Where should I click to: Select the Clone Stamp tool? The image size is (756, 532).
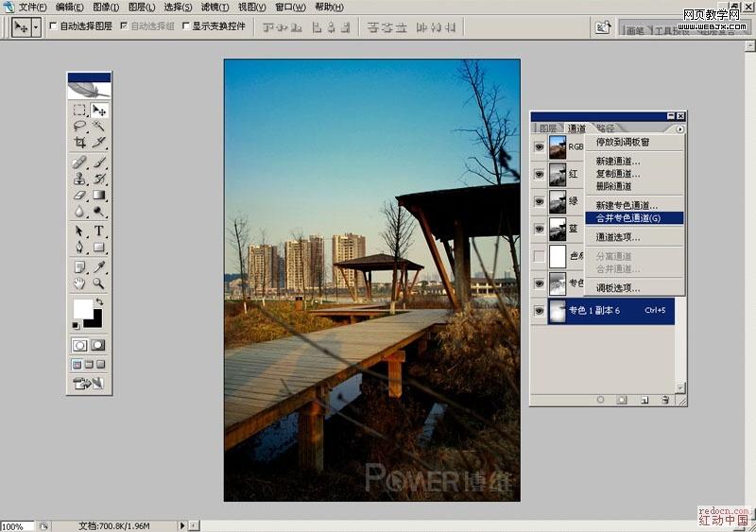pyautogui.click(x=79, y=179)
